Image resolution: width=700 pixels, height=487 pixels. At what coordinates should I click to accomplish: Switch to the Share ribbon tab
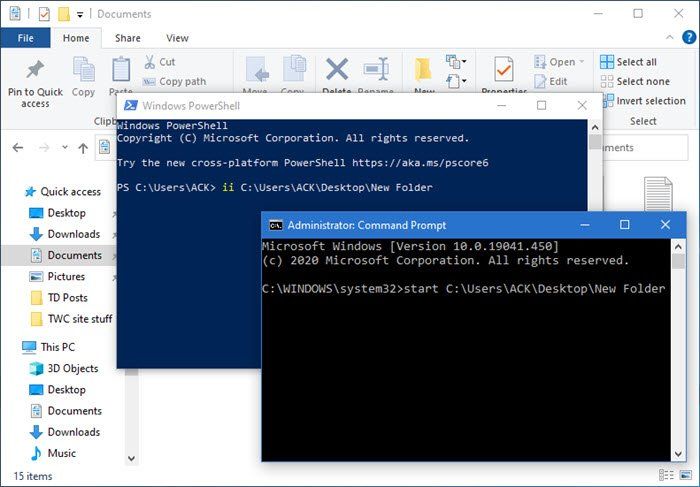tap(128, 38)
